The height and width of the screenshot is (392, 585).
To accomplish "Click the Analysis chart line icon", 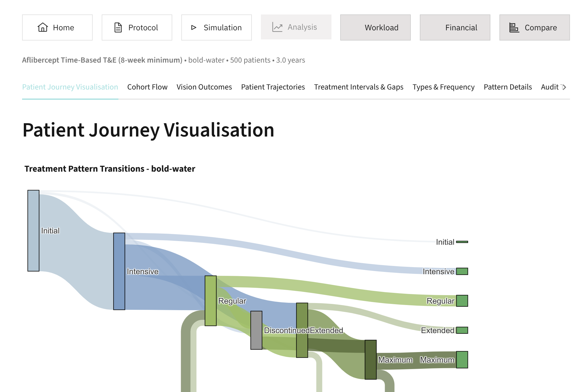I will [x=277, y=27].
